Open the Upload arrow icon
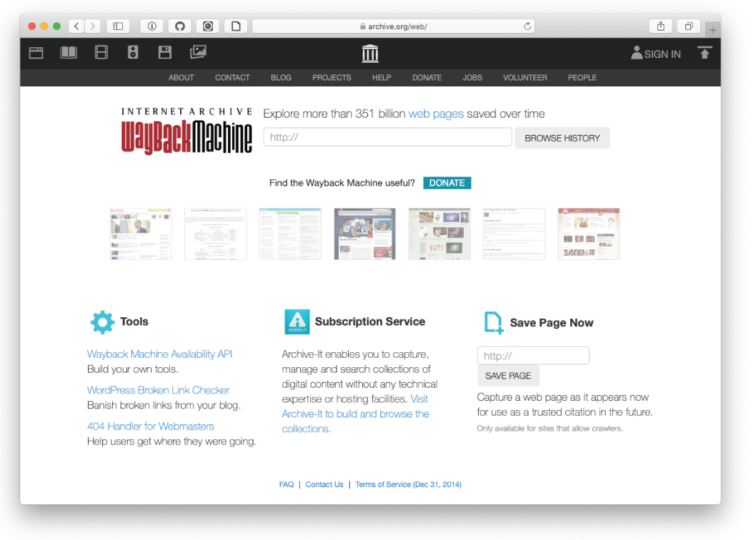Viewport: 756px width, 540px height. tap(705, 52)
